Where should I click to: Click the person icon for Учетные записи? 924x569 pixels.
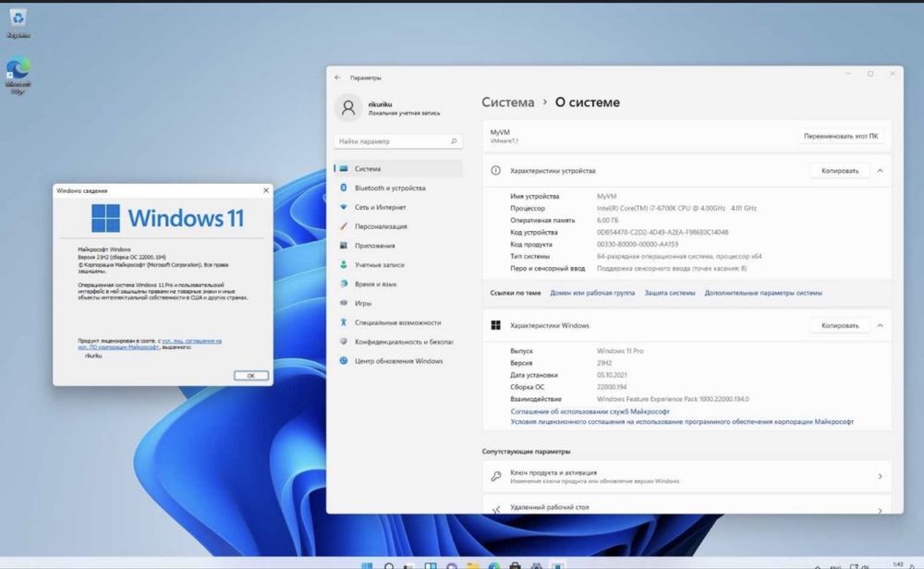click(344, 264)
